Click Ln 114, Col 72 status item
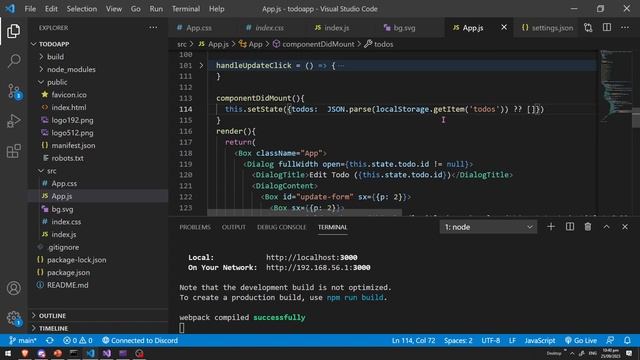Image resolution: width=640 pixels, height=360 pixels. coord(413,340)
